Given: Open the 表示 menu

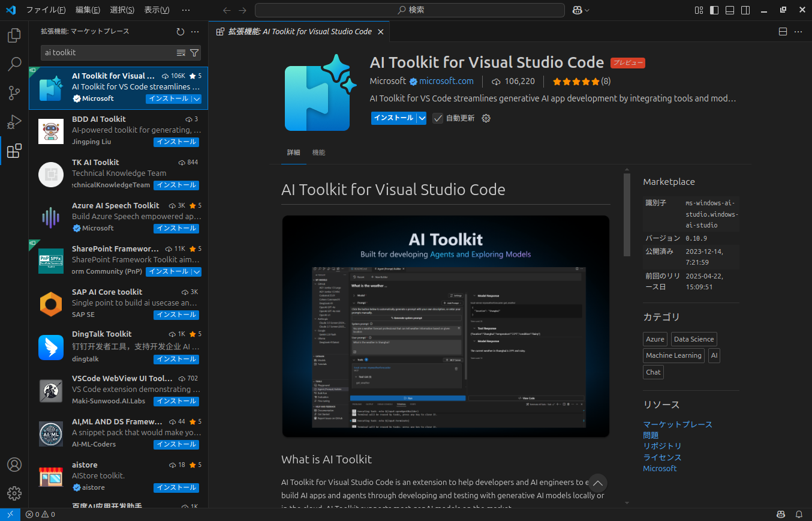Looking at the screenshot, I should (157, 10).
